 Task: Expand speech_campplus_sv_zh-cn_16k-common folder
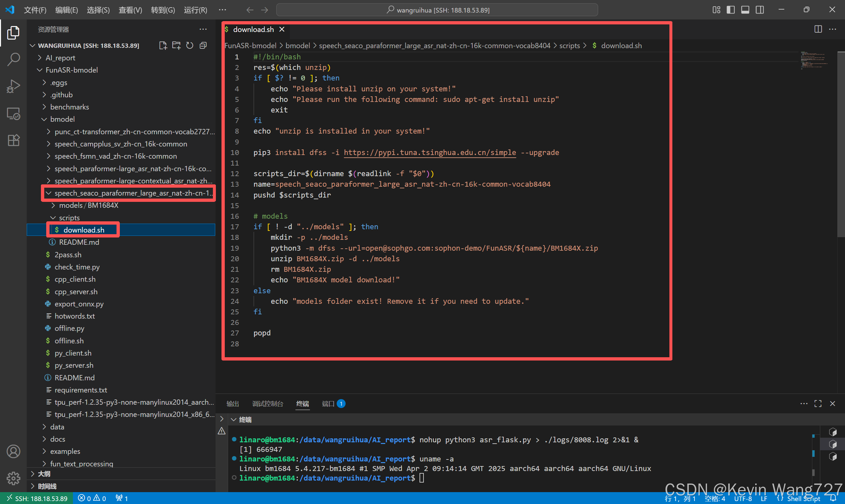click(x=121, y=144)
